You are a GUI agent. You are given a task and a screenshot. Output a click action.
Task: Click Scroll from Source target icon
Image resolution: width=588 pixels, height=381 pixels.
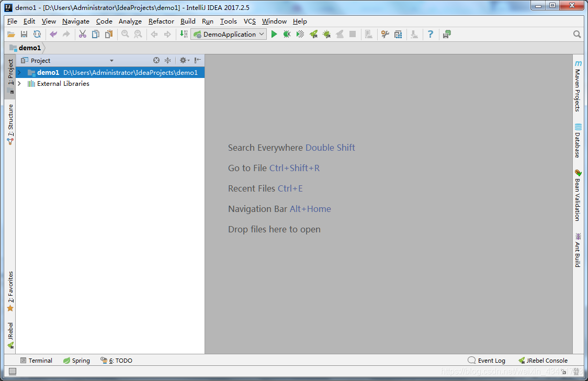[x=156, y=60]
